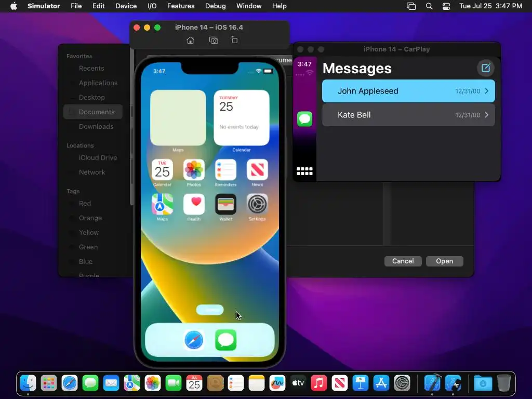Take a screenshot with Simulator camera icon
The width and height of the screenshot is (532, 399).
[x=214, y=41]
